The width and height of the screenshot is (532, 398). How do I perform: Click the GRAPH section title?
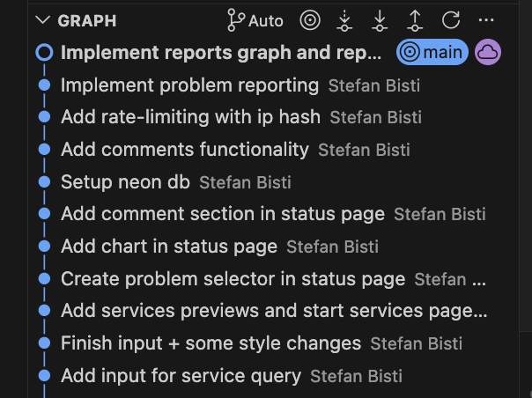pyautogui.click(x=87, y=21)
